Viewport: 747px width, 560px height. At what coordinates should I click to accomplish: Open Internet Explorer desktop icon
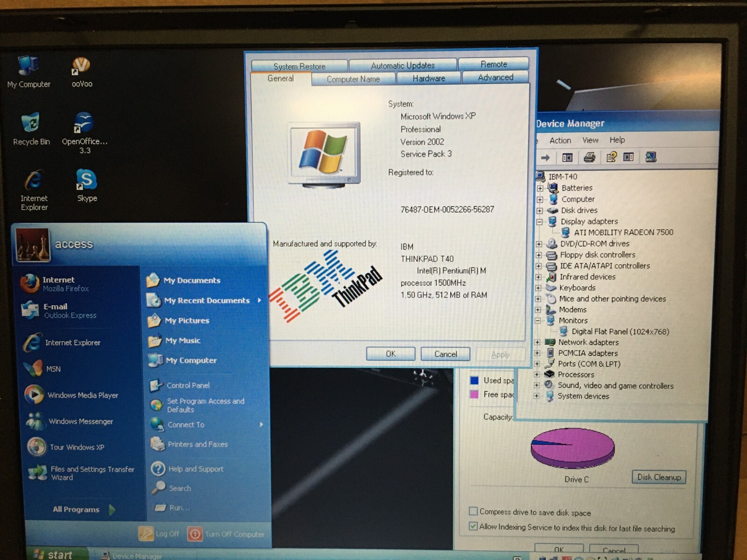pos(34,190)
